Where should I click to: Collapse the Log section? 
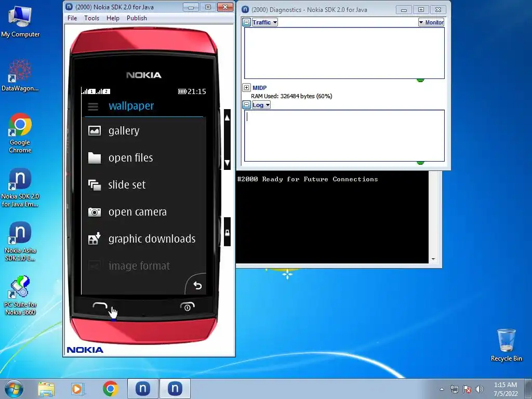(x=247, y=105)
